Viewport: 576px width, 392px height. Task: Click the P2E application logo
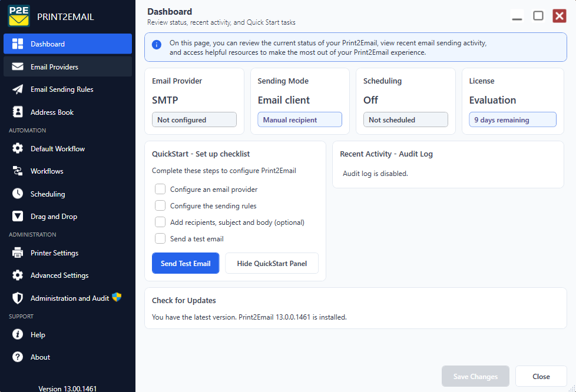(x=19, y=16)
